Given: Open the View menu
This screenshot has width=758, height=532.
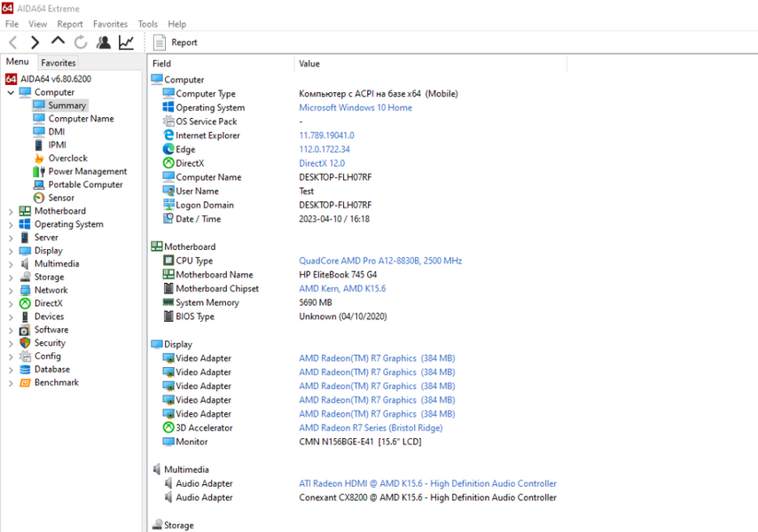Looking at the screenshot, I should (38, 24).
